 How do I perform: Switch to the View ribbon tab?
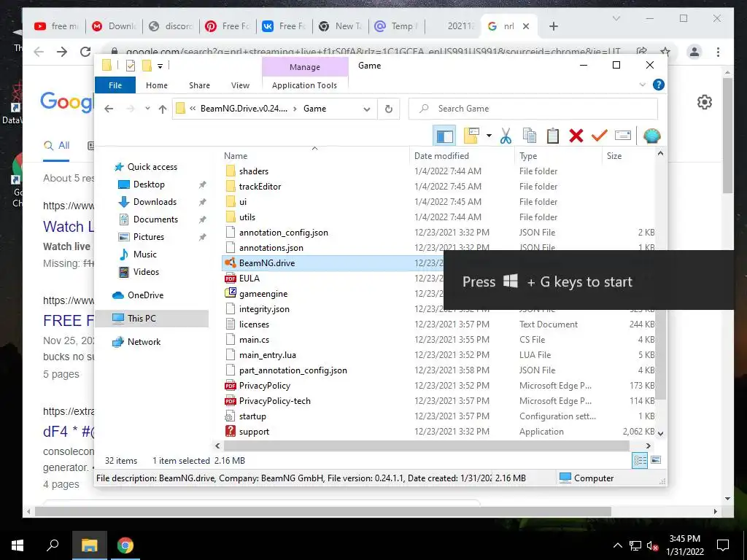[x=240, y=85]
